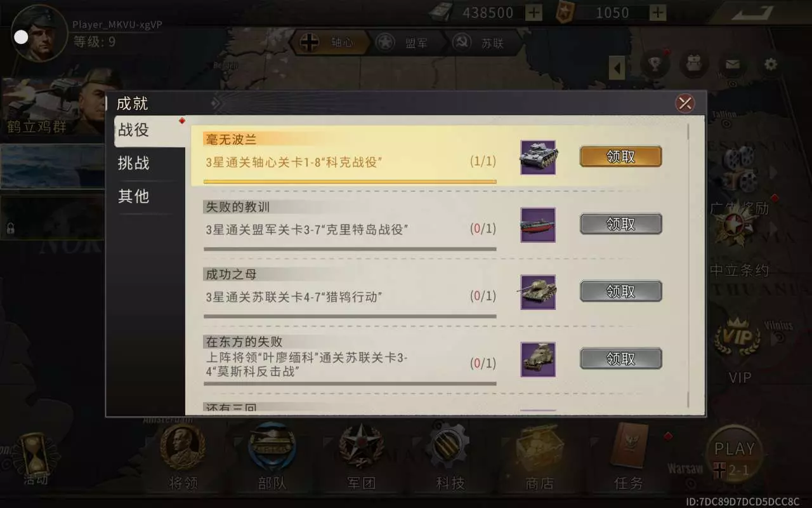
Task: Add gold with the plus next to 438500
Action: (534, 12)
